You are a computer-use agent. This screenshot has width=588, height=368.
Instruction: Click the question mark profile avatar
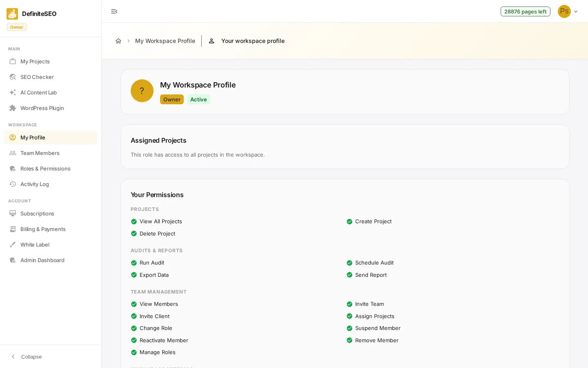142,91
